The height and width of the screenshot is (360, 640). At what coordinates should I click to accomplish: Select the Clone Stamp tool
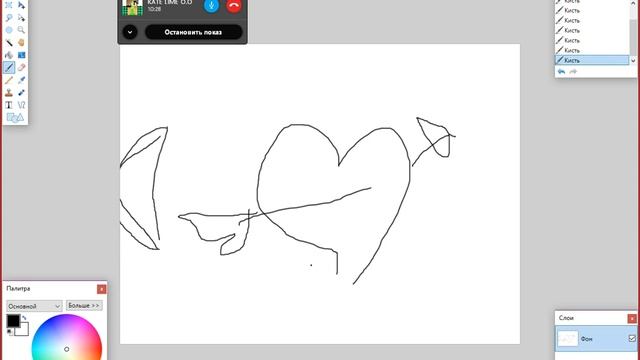pyautogui.click(x=9, y=93)
